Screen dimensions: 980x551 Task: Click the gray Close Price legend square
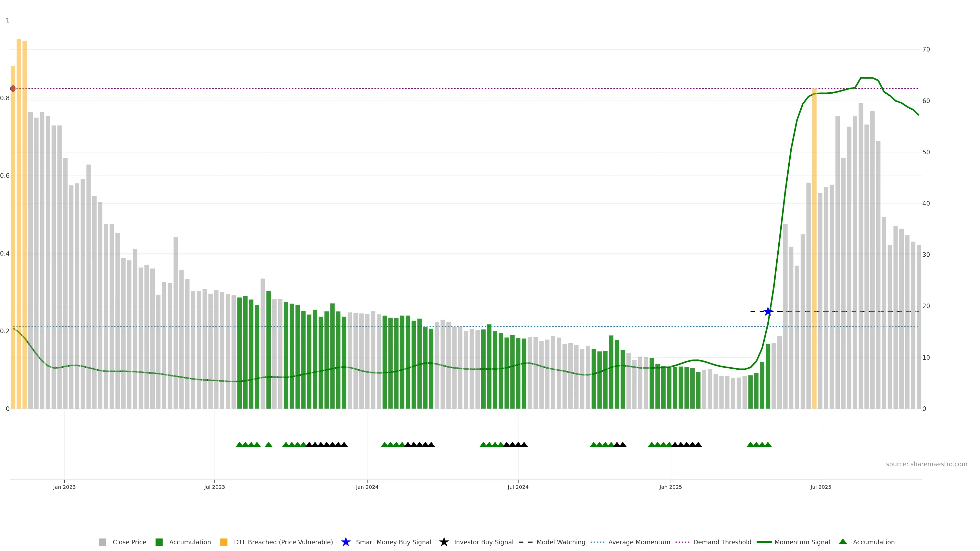(x=103, y=542)
